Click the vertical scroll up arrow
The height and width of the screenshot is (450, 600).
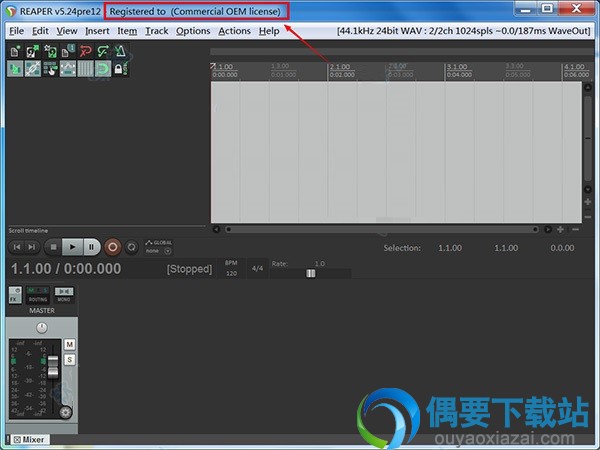[588, 87]
